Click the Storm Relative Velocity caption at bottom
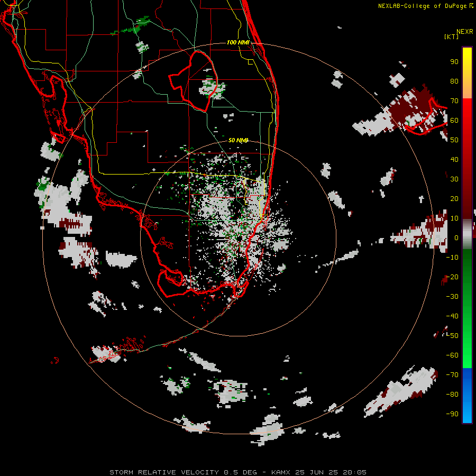 (x=238, y=472)
